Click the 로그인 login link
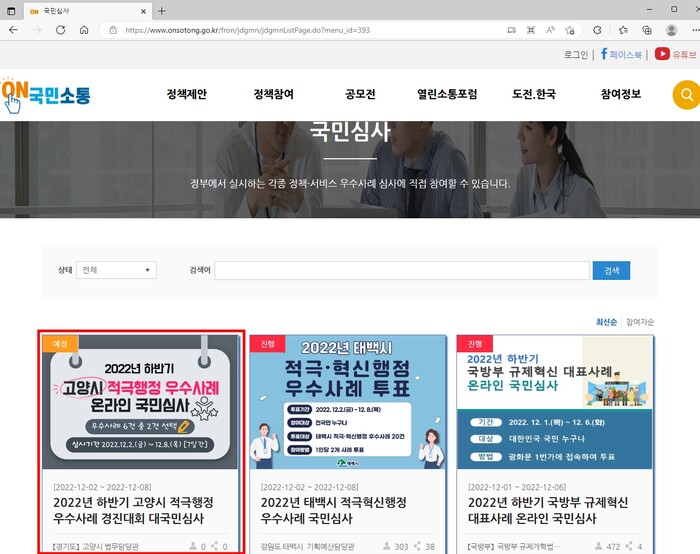700x554 pixels. pyautogui.click(x=576, y=54)
